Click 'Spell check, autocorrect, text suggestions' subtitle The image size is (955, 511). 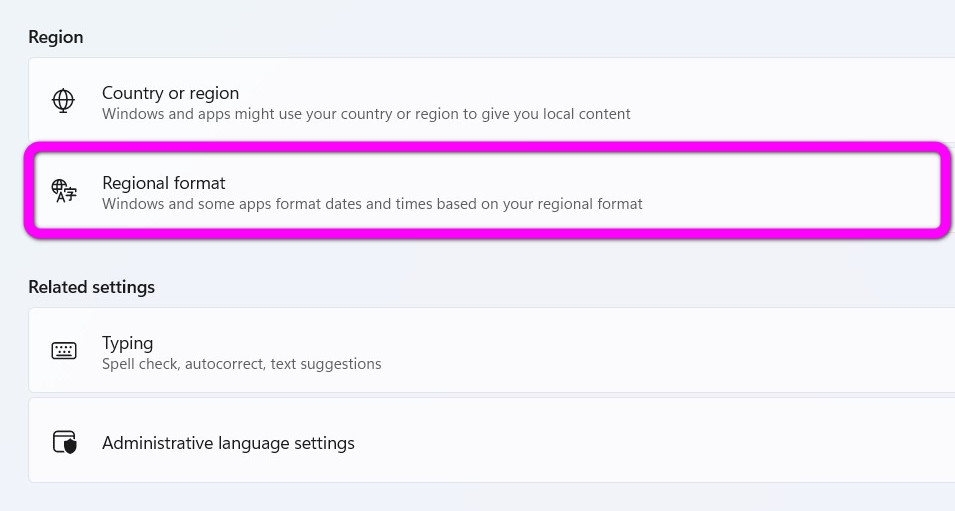coord(241,364)
